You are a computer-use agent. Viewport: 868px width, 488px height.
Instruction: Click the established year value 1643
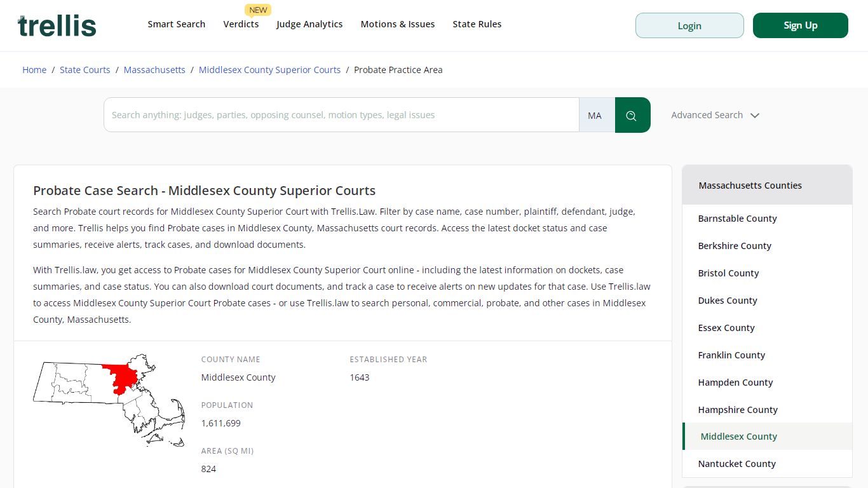coord(359,377)
